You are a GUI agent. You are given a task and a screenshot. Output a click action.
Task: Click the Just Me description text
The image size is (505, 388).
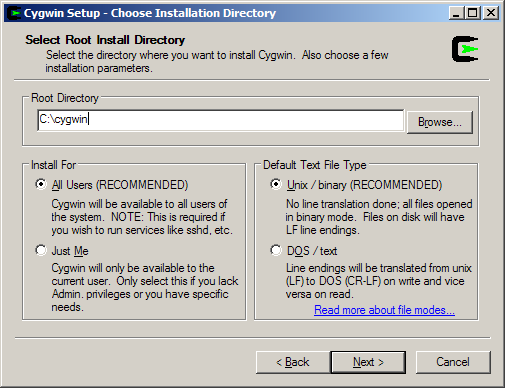(x=145, y=287)
